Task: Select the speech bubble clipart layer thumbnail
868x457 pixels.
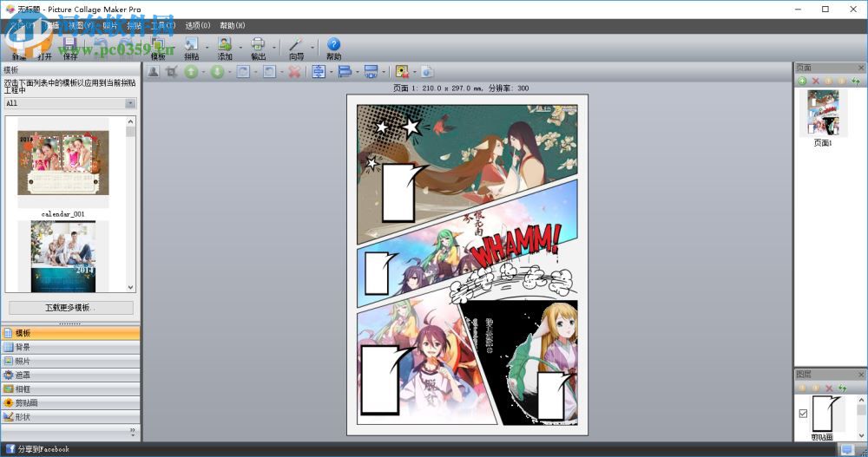Action: point(829,414)
